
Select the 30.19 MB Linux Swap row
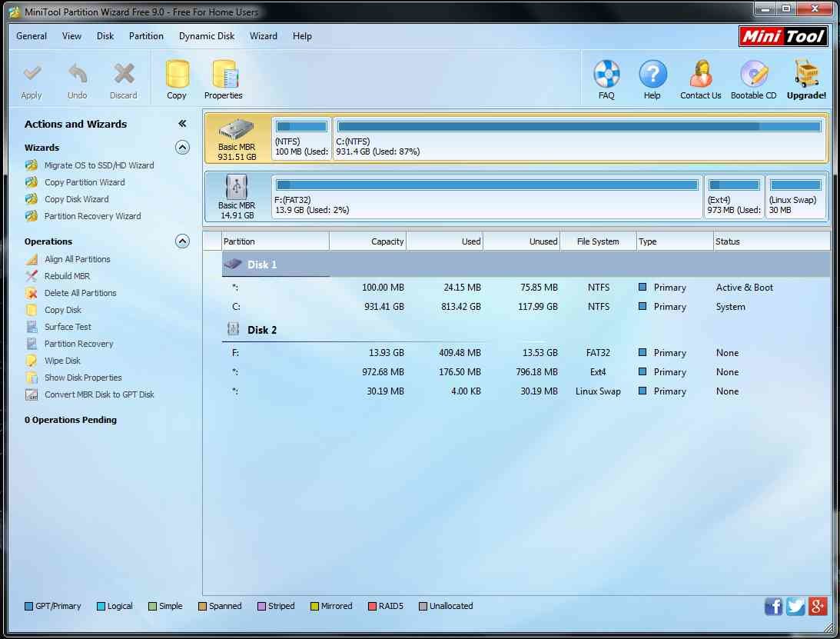tap(526, 391)
